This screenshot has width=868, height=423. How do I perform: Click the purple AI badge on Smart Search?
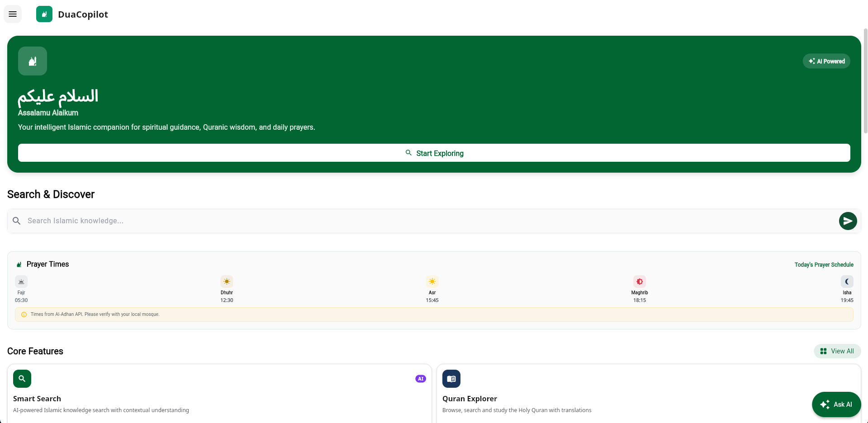tap(421, 379)
